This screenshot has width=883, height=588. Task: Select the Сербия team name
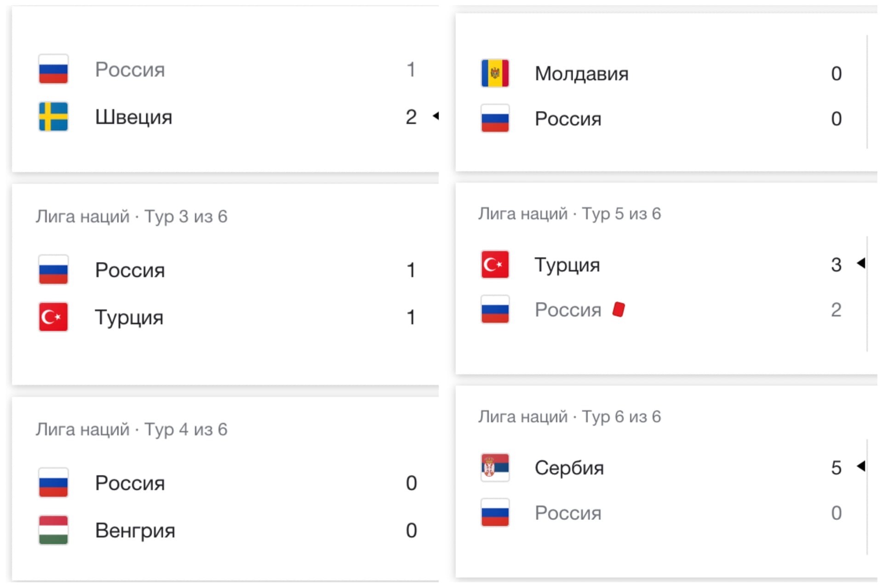pyautogui.click(x=569, y=468)
